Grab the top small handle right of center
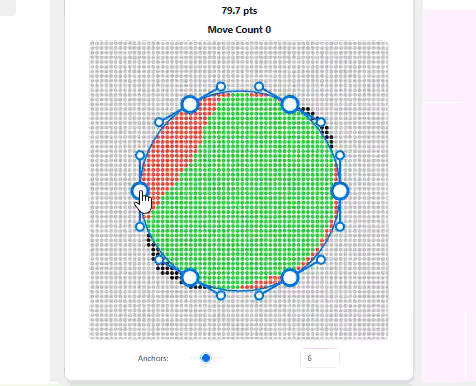 tap(259, 87)
